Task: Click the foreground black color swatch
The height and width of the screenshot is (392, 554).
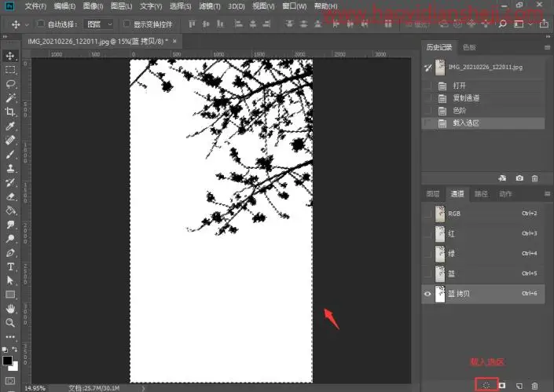Action: 7,361
